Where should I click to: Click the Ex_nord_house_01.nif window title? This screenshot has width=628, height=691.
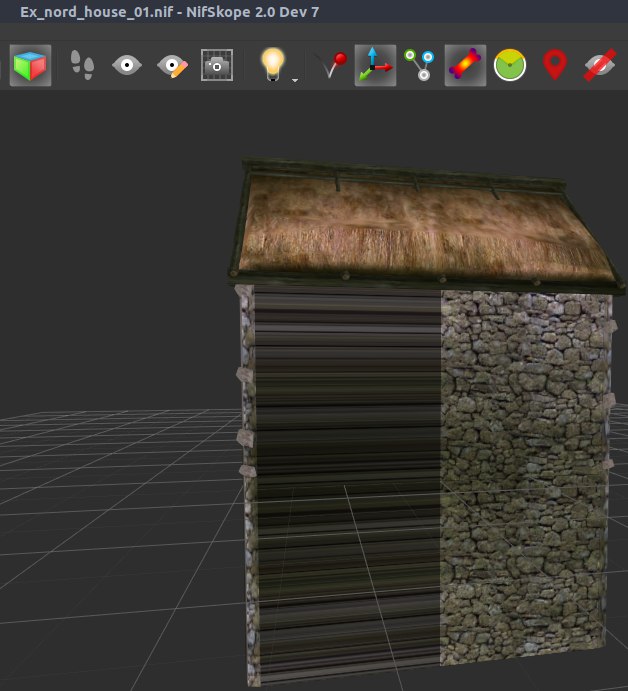coord(169,12)
